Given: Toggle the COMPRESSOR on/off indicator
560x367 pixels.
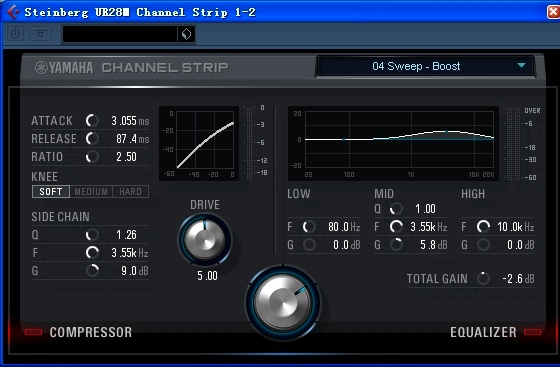Looking at the screenshot, I should [x=34, y=332].
